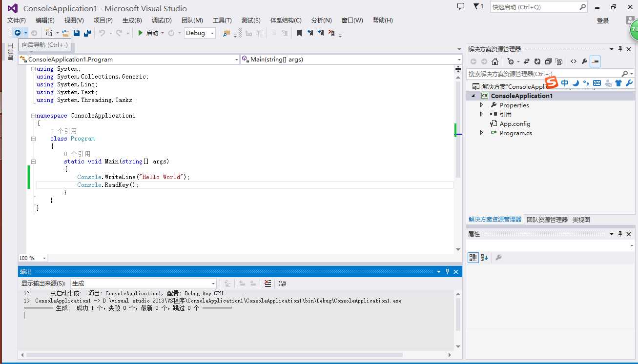
Task: Switch to Categorized view in Properties panel
Action: (473, 258)
